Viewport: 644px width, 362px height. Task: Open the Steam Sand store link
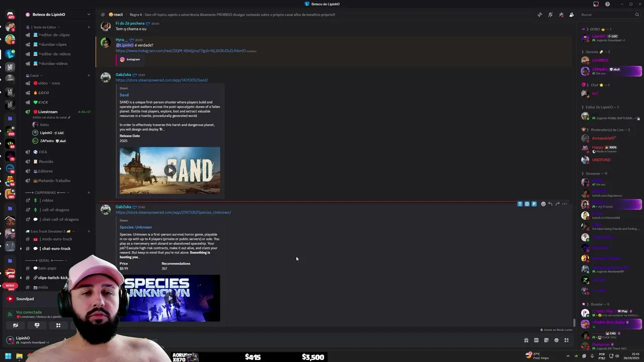point(162,80)
